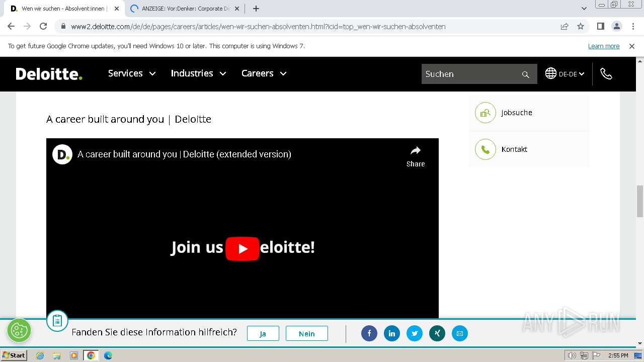Open File Explorer from taskbar
Image resolution: width=644 pixels, height=362 pixels.
pos(57,355)
